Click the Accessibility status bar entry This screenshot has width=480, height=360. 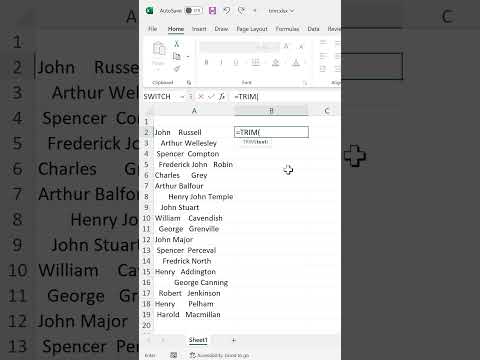click(x=219, y=356)
